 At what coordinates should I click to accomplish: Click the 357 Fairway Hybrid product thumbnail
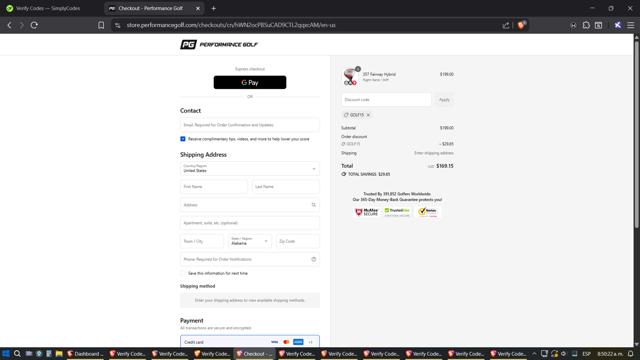[350, 76]
